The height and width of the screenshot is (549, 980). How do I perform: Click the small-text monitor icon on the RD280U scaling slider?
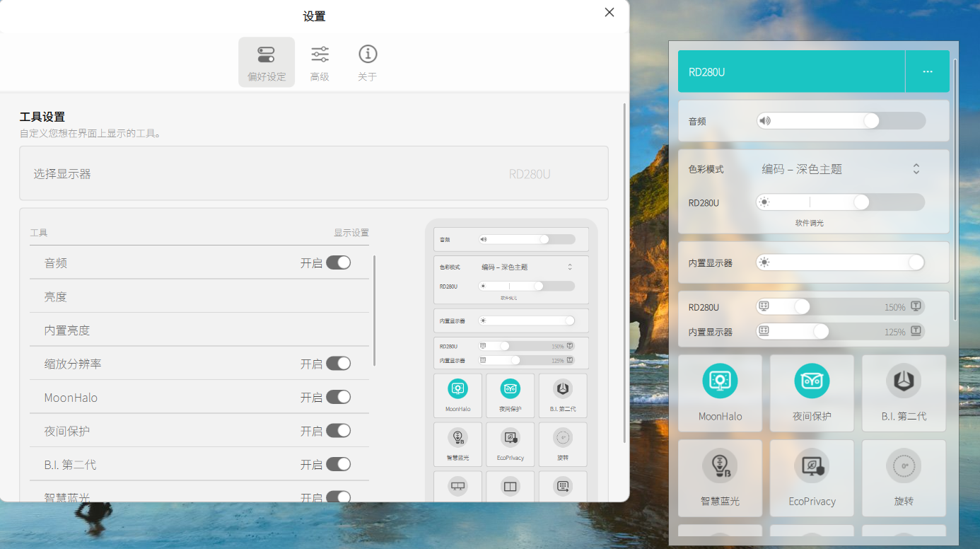(x=764, y=306)
